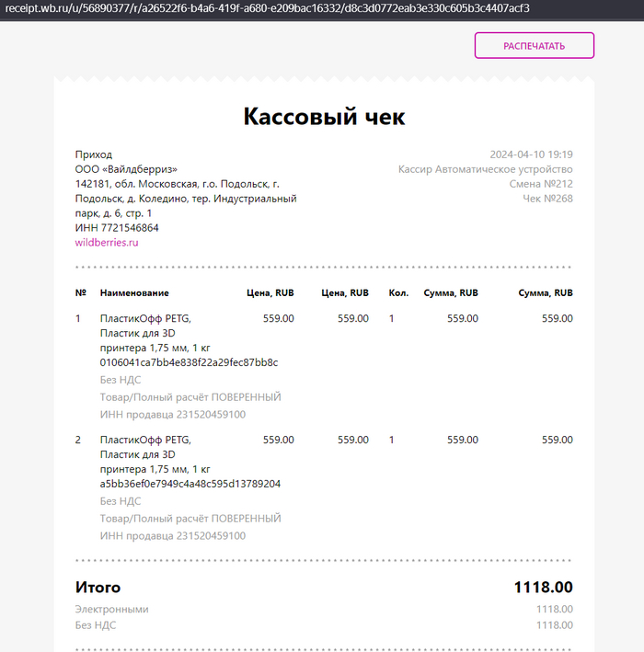The height and width of the screenshot is (652, 644).
Task: Click Смена №212 shift number
Action: point(541,184)
